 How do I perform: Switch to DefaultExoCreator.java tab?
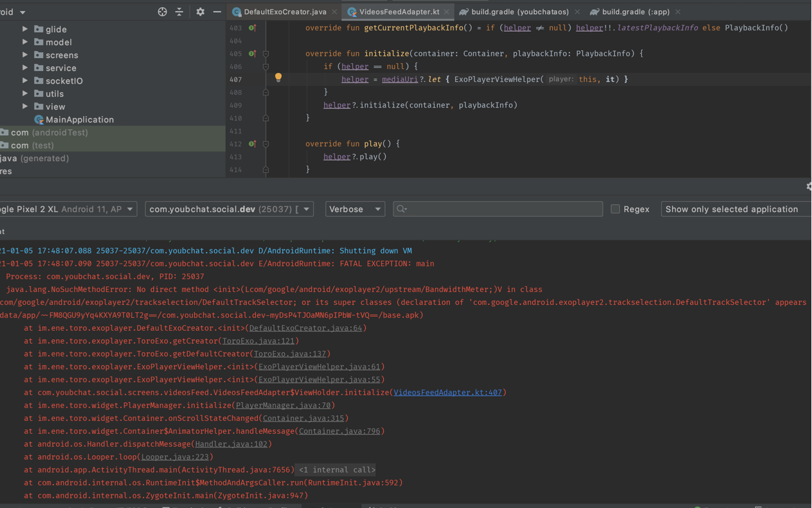point(284,12)
